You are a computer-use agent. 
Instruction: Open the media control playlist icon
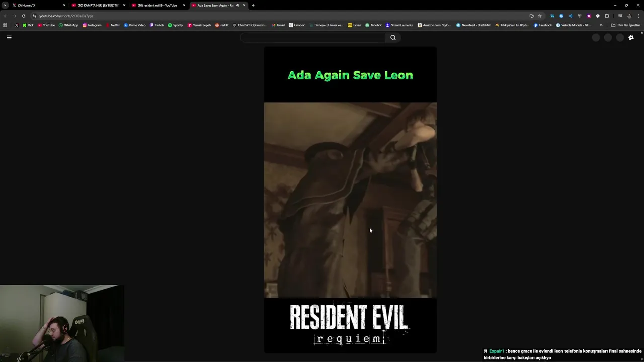[620, 16]
